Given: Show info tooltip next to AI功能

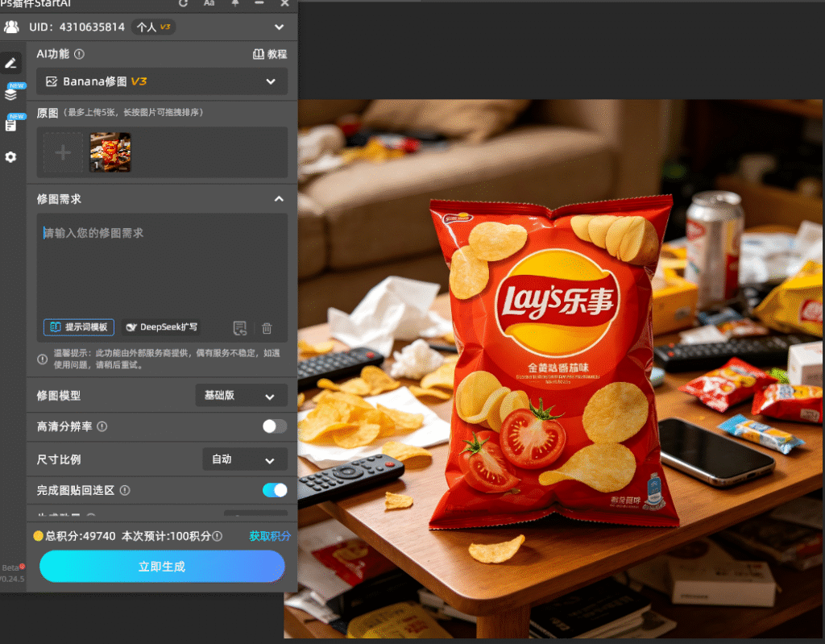Looking at the screenshot, I should pos(80,54).
